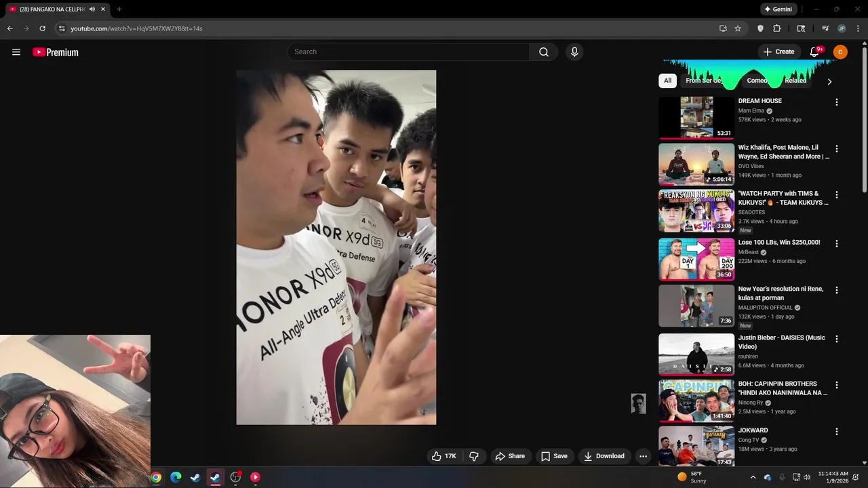Viewport: 868px width, 488px height.
Task: Open the clock showing 11:14:43 AM
Action: pyautogui.click(x=833, y=477)
